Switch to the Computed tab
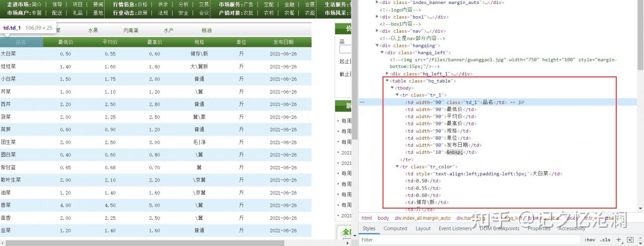Screen dimensions: 644x246 [395, 228]
